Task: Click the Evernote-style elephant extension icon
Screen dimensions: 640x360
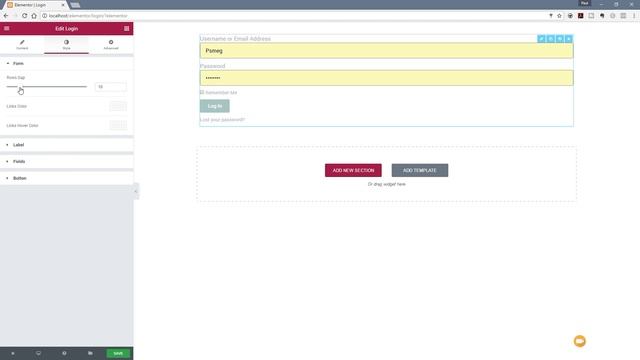Action: (x=602, y=16)
